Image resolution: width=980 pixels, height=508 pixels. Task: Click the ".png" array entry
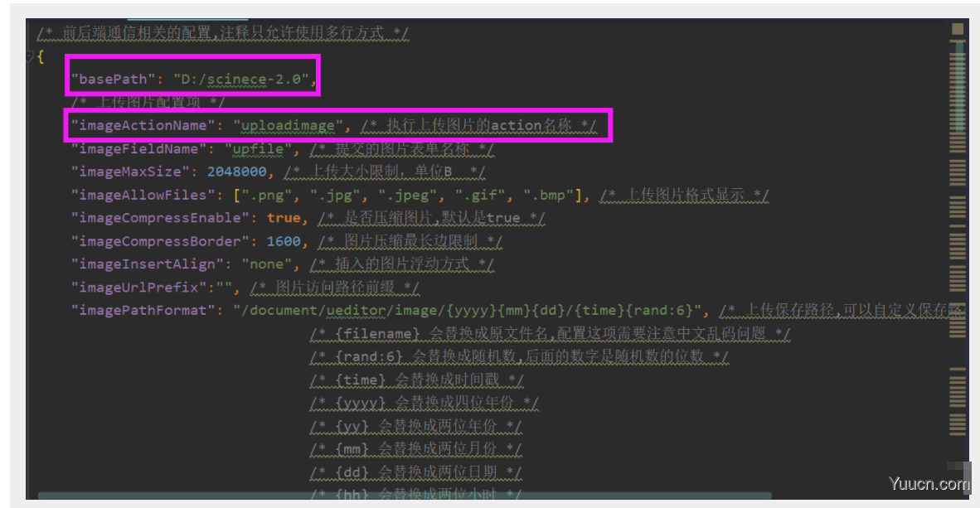pyautogui.click(x=267, y=195)
